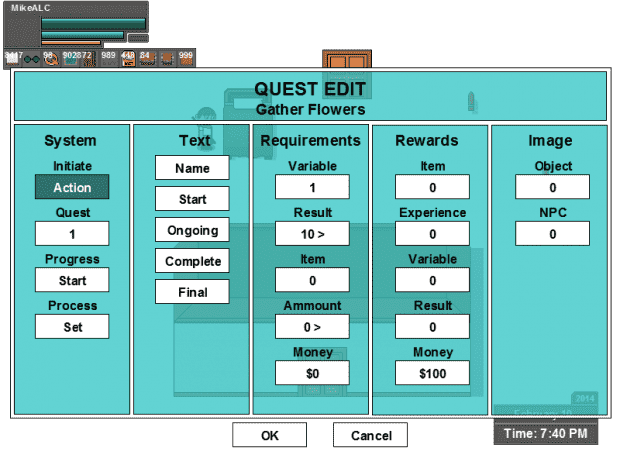Change the Process field showing Set
The height and width of the screenshot is (465, 620).
tap(72, 326)
